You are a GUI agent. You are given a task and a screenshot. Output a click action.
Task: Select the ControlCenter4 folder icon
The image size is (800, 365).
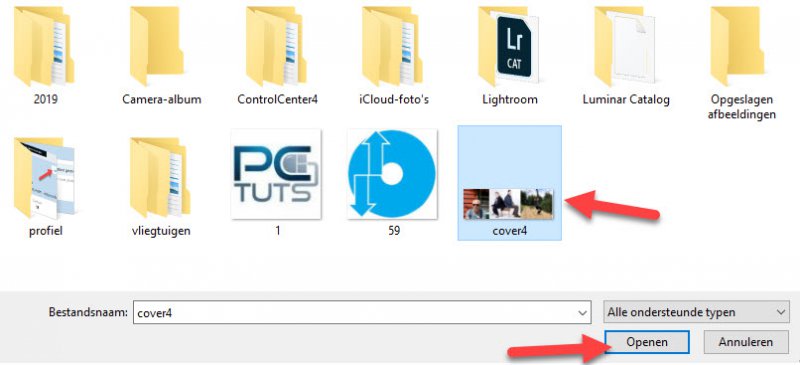tap(277, 45)
